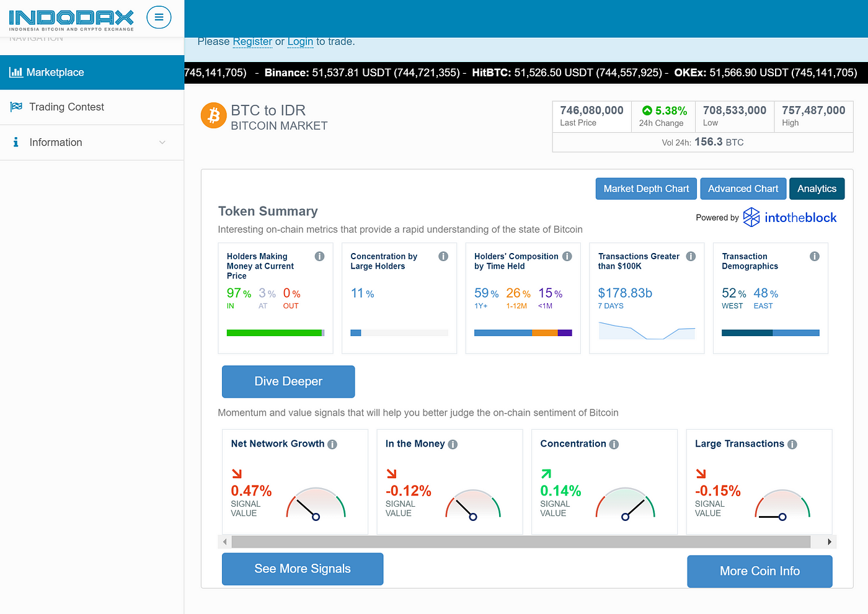Open Information in sidebar
Image resolution: width=868 pixels, height=614 pixels.
92,142
